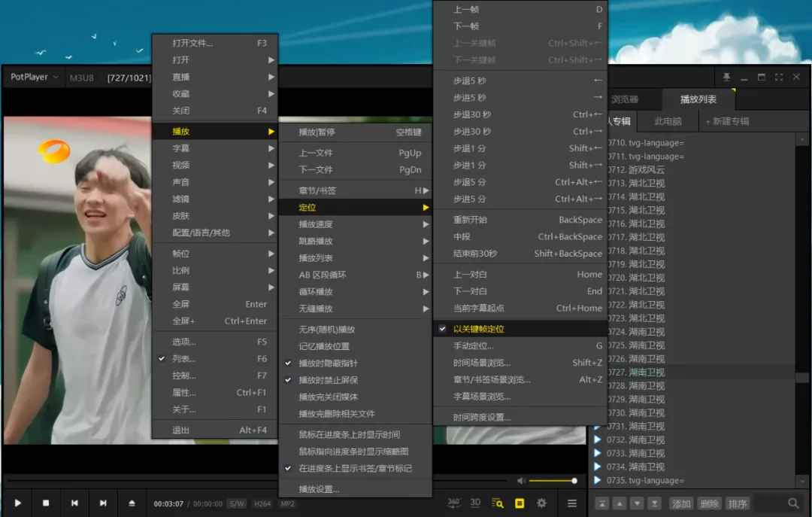Uncheck 在进度条上显示书签/章节标记

pyautogui.click(x=353, y=467)
